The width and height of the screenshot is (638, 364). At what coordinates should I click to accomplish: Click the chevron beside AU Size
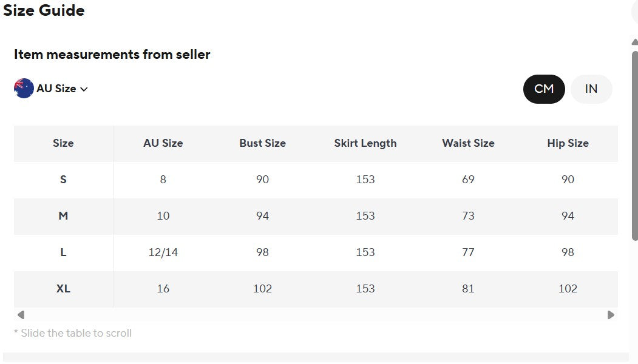point(84,89)
